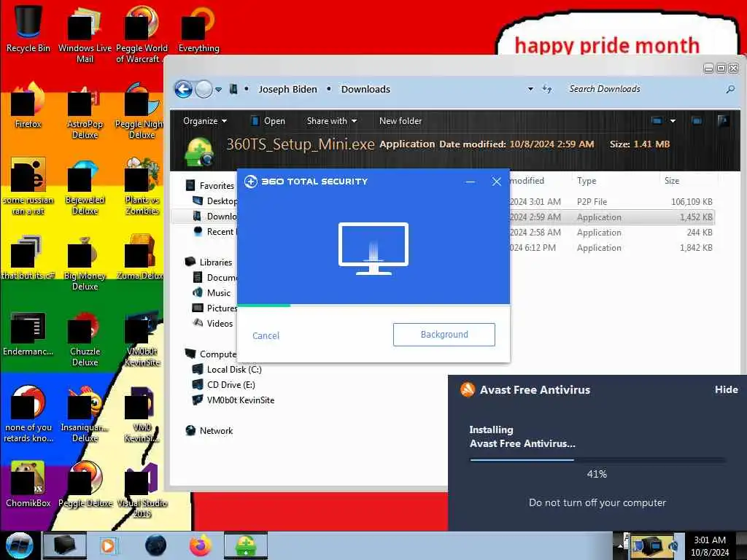Open Peggle Deluxe desktop icon
Image resolution: width=747 pixels, height=560 pixels.
click(85, 484)
